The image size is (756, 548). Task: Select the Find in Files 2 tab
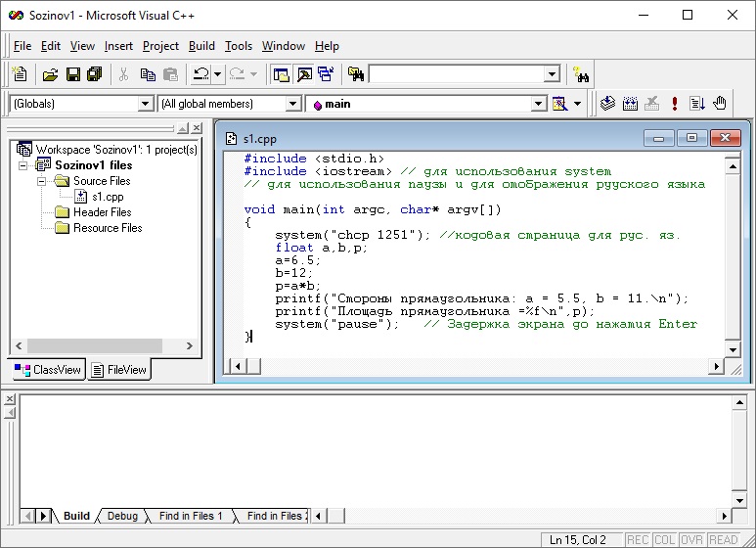[x=275, y=516]
